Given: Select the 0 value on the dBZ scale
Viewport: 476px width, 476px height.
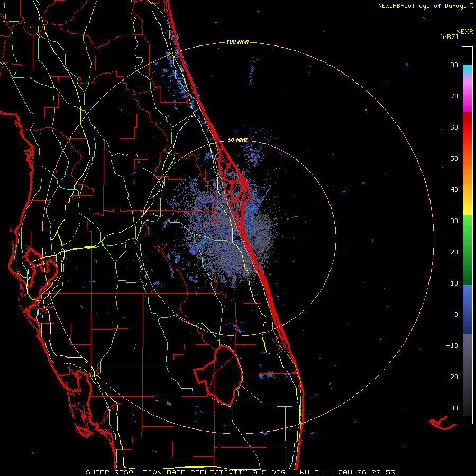Looking at the screenshot, I should coord(456,315).
